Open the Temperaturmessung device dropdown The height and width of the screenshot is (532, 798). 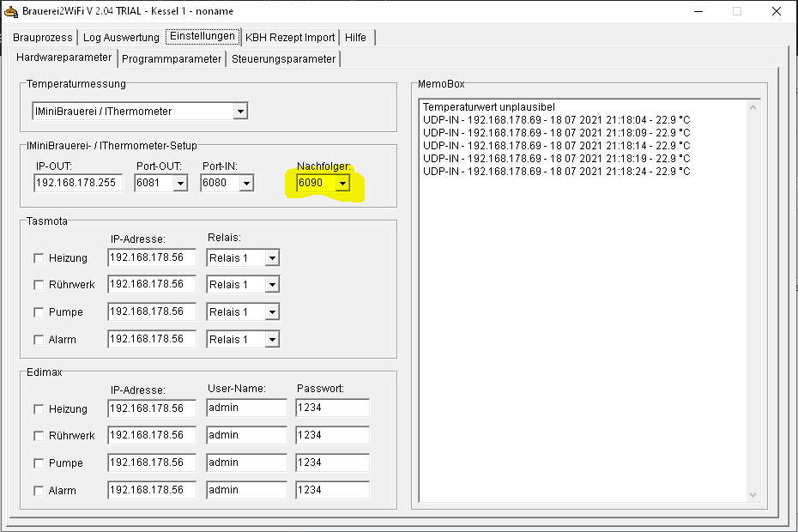(240, 112)
